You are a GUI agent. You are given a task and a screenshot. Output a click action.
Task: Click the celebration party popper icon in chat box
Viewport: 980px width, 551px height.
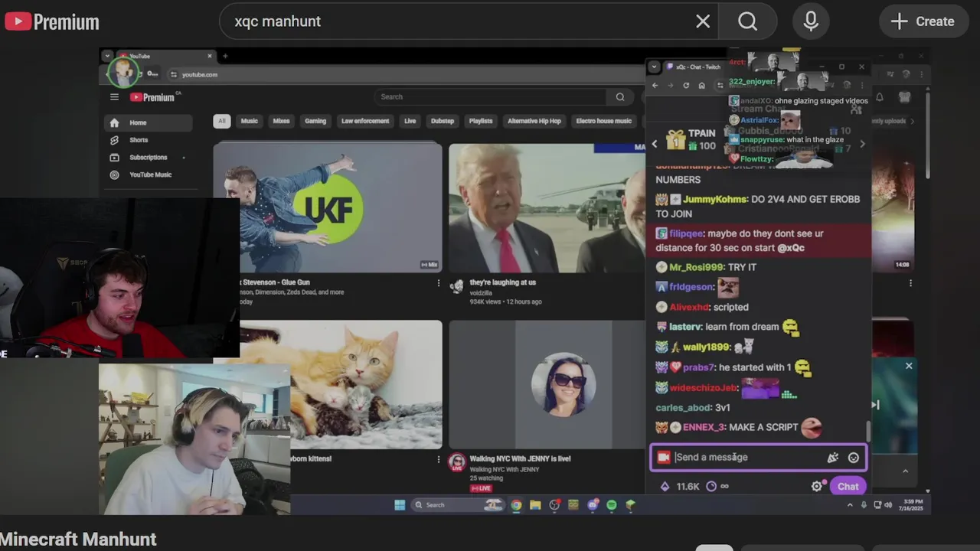pos(832,458)
